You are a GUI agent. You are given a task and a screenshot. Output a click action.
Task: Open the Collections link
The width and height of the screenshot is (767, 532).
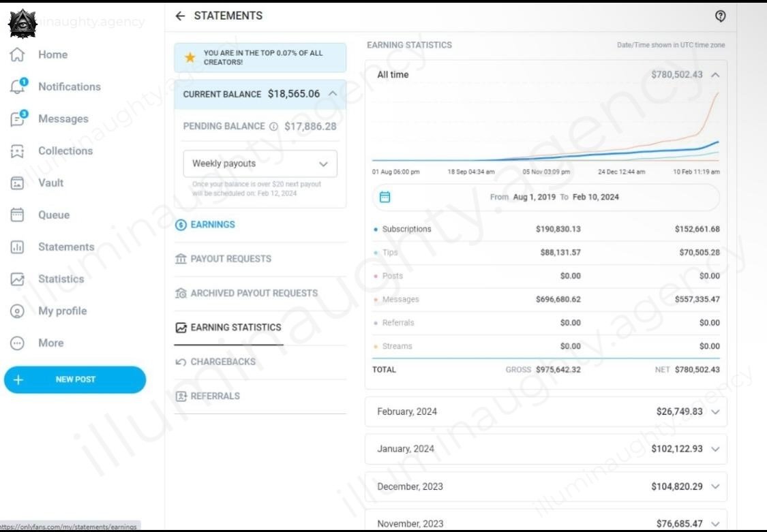tap(65, 151)
